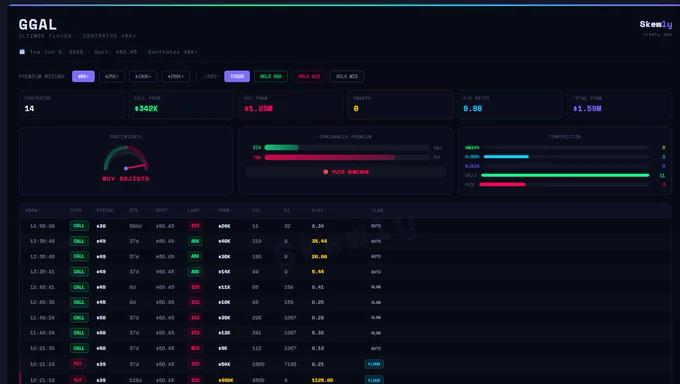The width and height of the screenshot is (680, 384).
Task: Select the $100K+ minimum premium filter
Action: point(143,76)
